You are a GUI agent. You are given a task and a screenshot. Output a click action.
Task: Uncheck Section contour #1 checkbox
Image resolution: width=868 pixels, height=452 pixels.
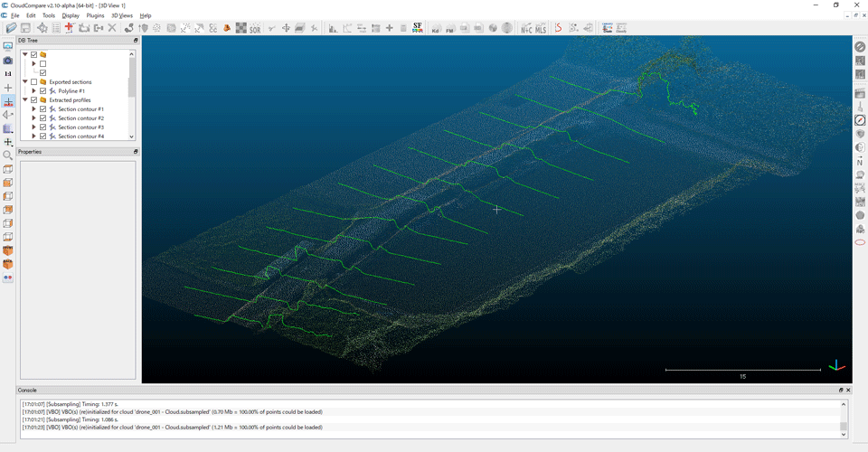[x=42, y=109]
